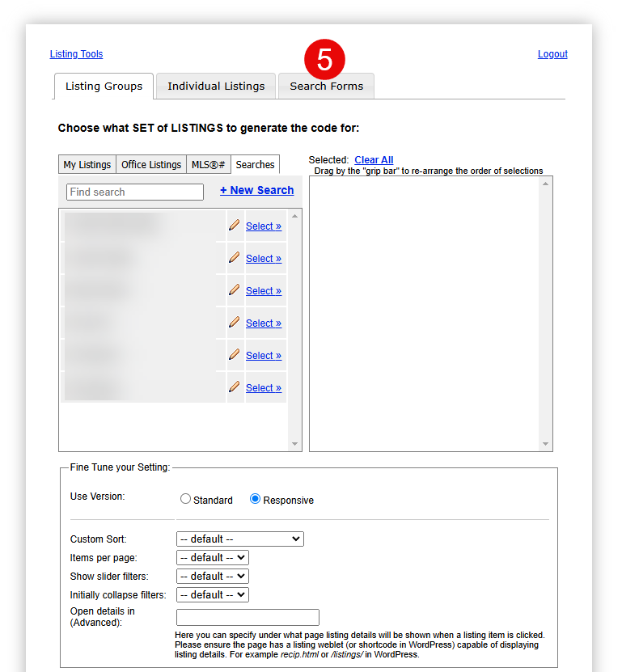
Task: Switch to the Listing Groups tab
Action: tap(104, 87)
